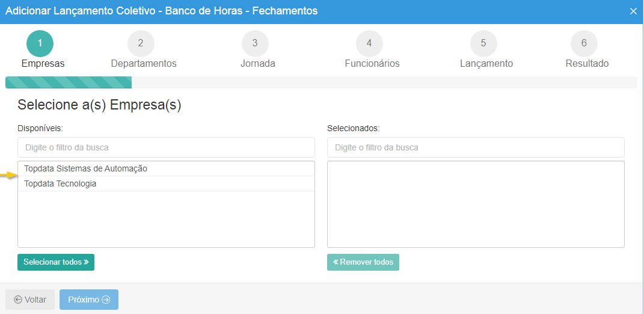Screen dimensions: 644x314
Task: Switch to step 5 Lançamento
Action: [483, 43]
